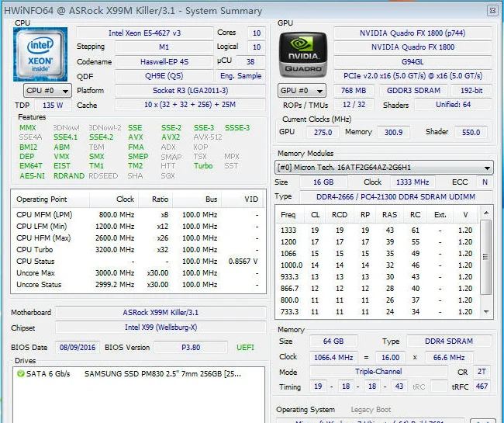This screenshot has height=423, width=504.
Task: Select the 933.3 frequency timing row
Action: coord(378,276)
